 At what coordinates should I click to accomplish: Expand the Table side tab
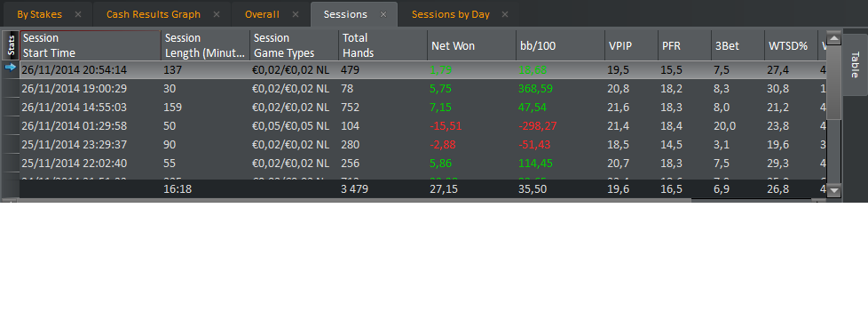(856, 64)
